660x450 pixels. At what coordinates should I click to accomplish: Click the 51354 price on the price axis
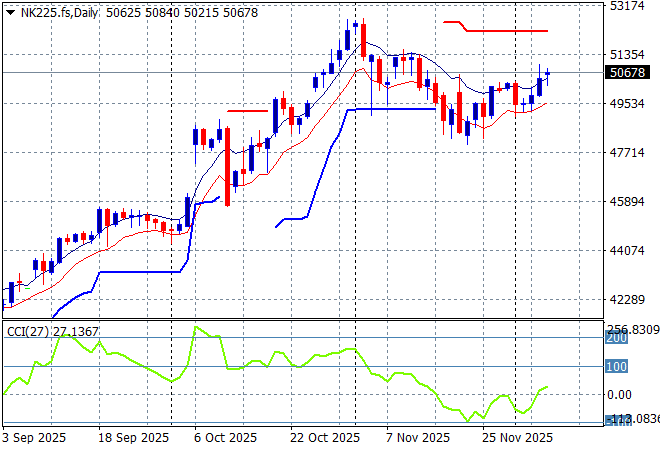coord(626,55)
